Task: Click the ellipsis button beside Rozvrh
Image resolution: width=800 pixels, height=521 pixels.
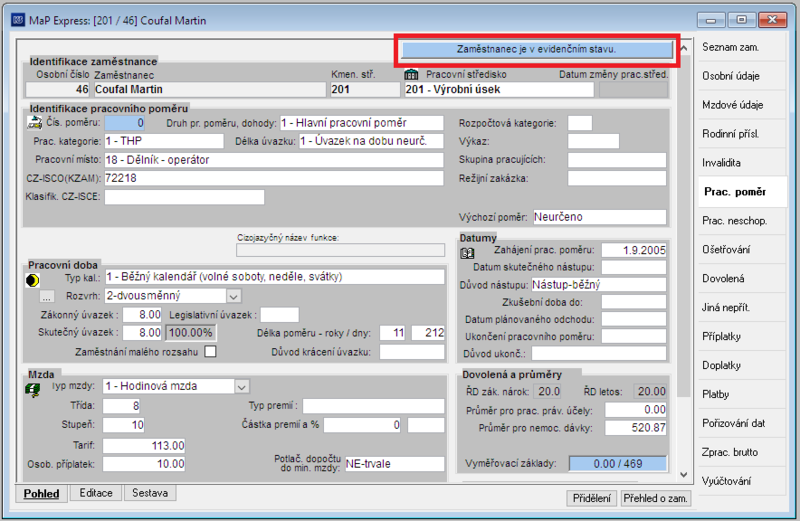Action: pos(46,296)
